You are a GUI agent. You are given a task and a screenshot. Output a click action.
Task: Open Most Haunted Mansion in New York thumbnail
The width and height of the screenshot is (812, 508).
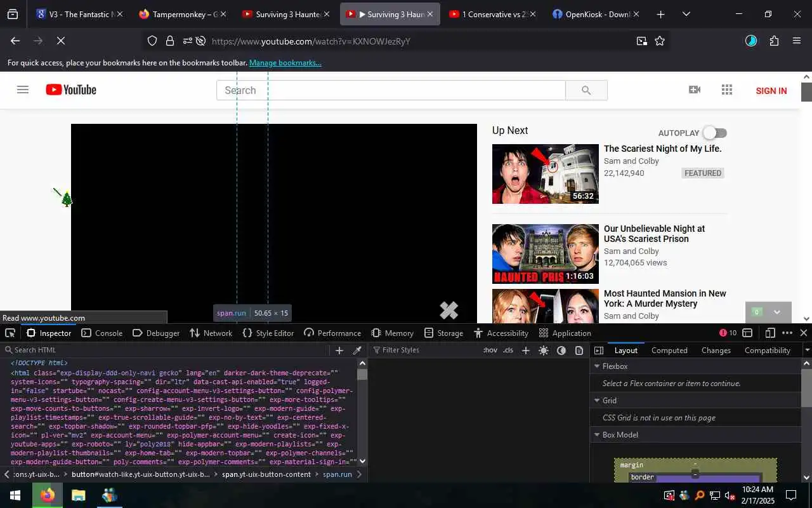(x=546, y=306)
